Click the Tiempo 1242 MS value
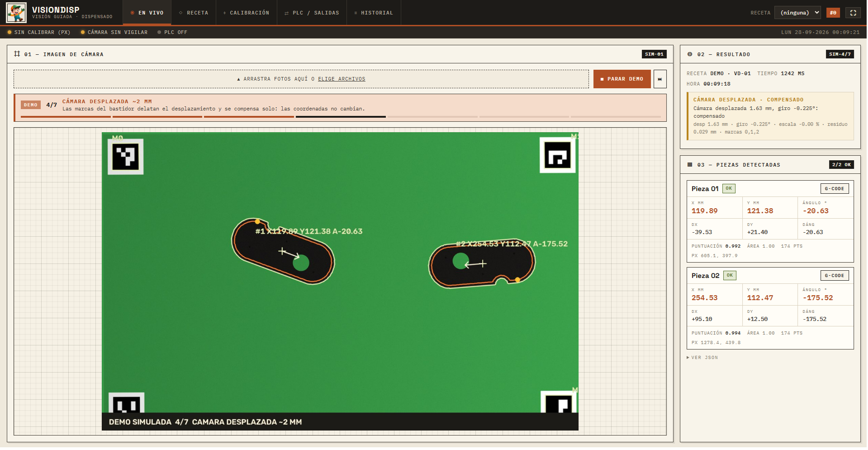This screenshot has height=450, width=868. pyautogui.click(x=792, y=73)
